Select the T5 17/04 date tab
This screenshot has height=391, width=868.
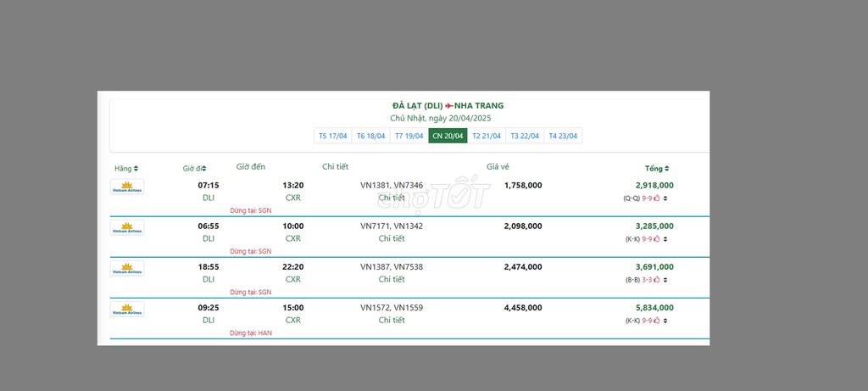[332, 136]
